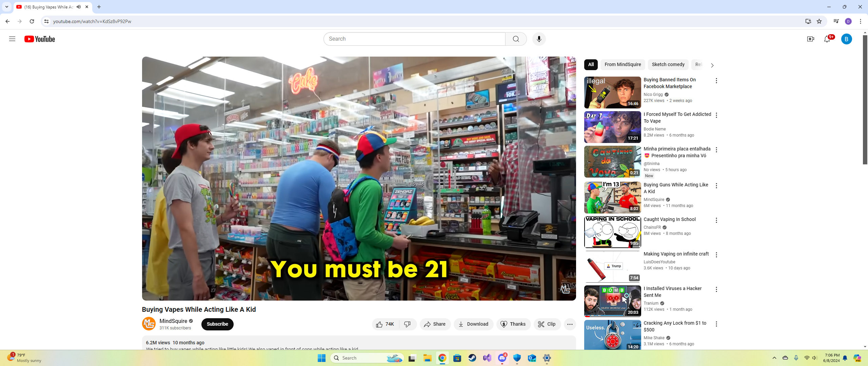Click the search magnifier button
Image resolution: width=868 pixels, height=366 pixels.
tap(516, 39)
